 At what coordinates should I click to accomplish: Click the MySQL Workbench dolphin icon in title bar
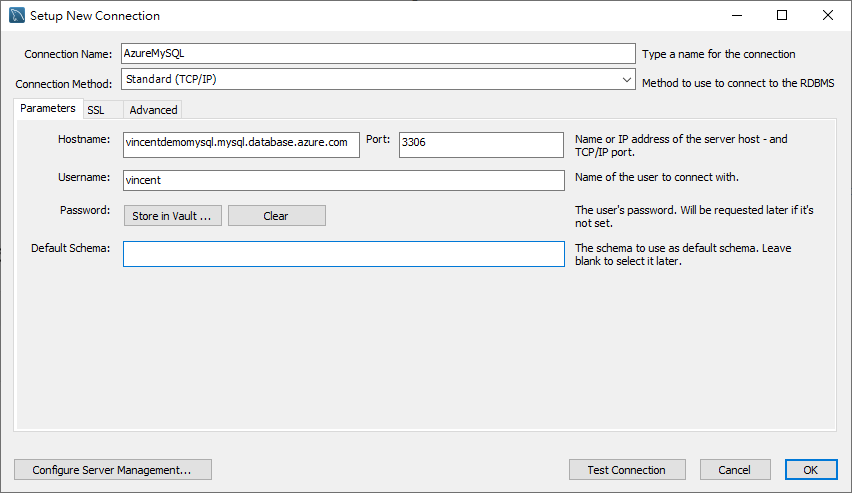tap(17, 15)
